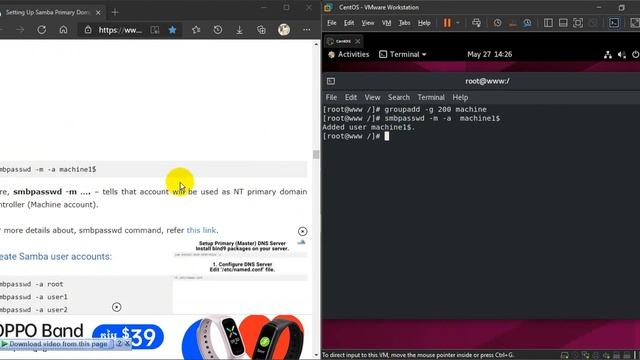
Task: Open VMware Tabs menu
Action: [404, 23]
